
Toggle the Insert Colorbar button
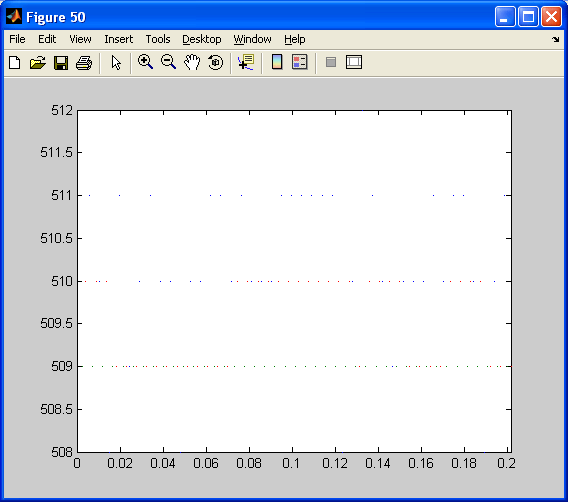277,62
